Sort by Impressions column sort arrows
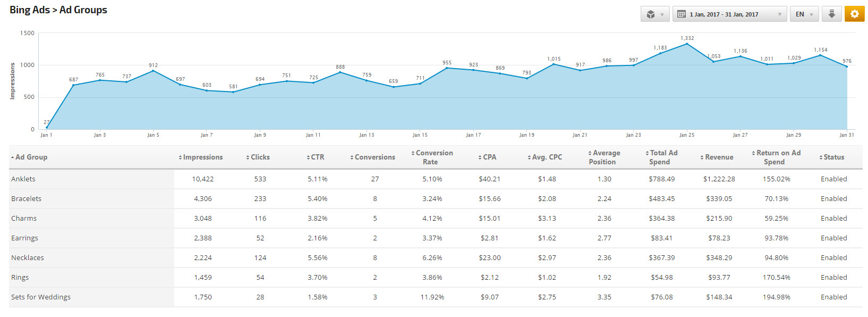This screenshot has height=317, width=868. tap(181, 157)
